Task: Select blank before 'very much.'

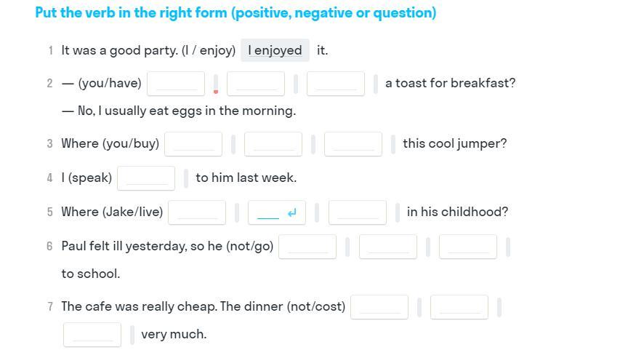Action: point(92,335)
